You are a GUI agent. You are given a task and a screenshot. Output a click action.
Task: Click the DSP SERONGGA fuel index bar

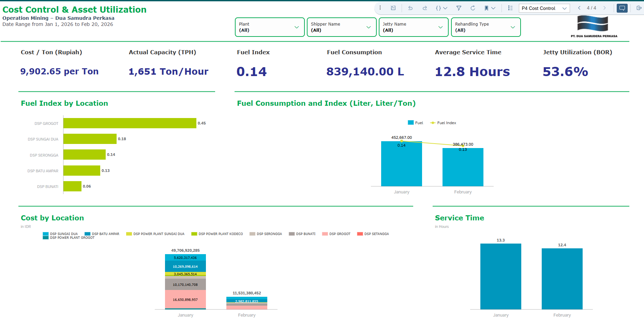click(85, 155)
